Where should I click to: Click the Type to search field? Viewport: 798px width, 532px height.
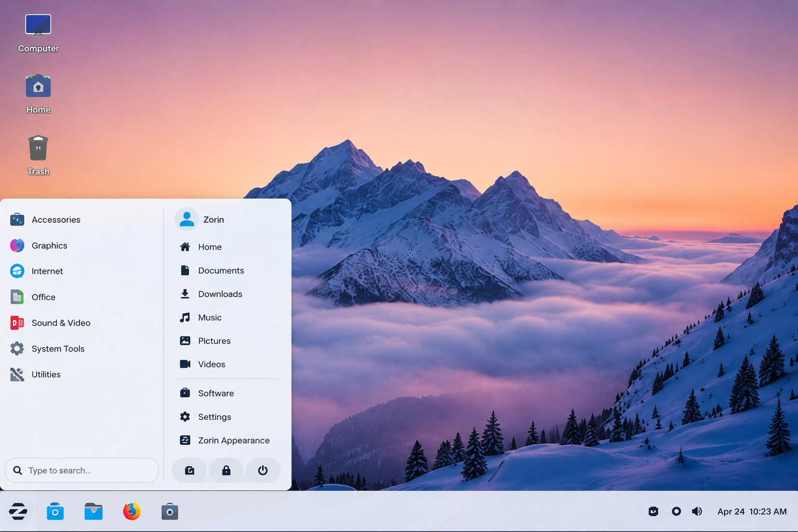tap(82, 470)
